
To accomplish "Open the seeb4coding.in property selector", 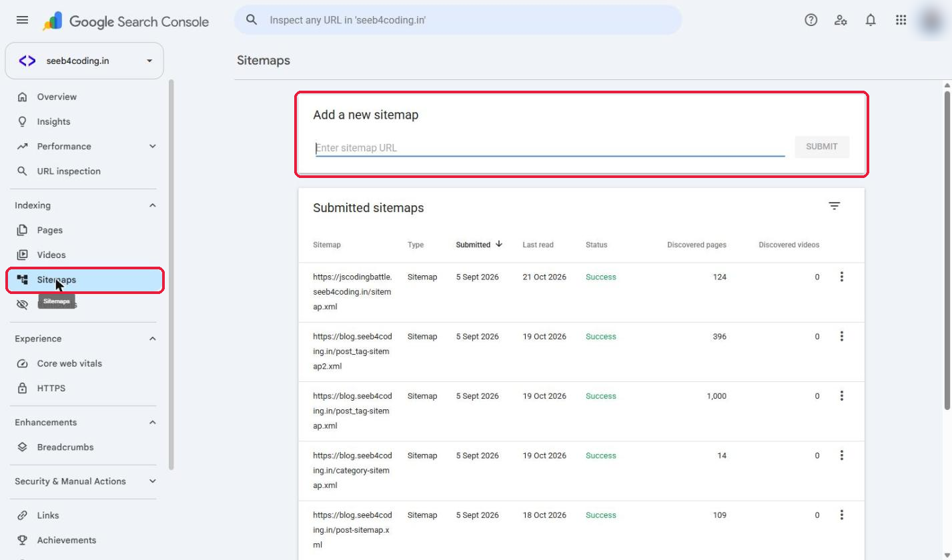I will (84, 61).
